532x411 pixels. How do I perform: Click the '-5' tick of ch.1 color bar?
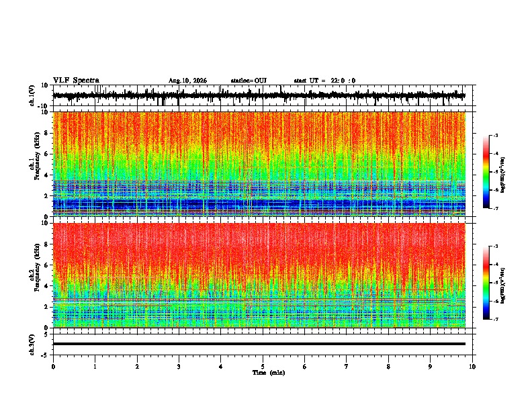tap(495, 172)
